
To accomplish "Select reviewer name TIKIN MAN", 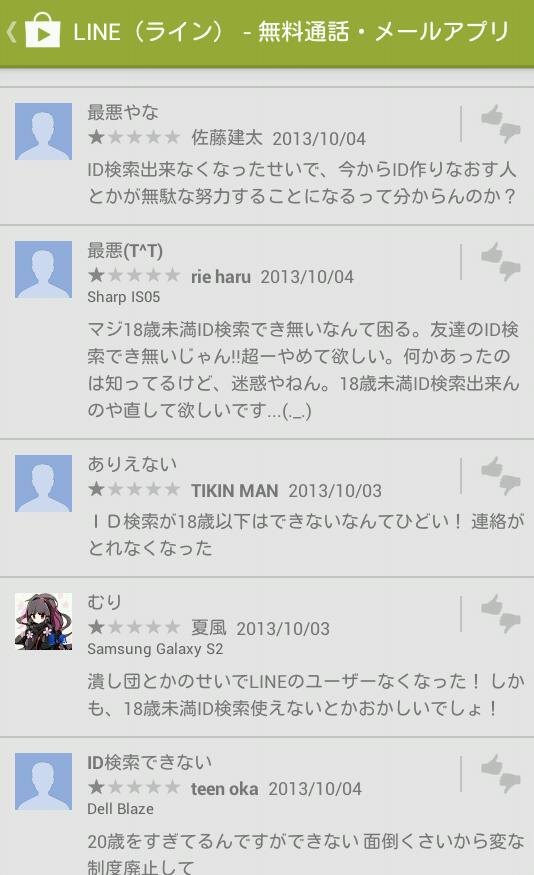I will point(234,491).
